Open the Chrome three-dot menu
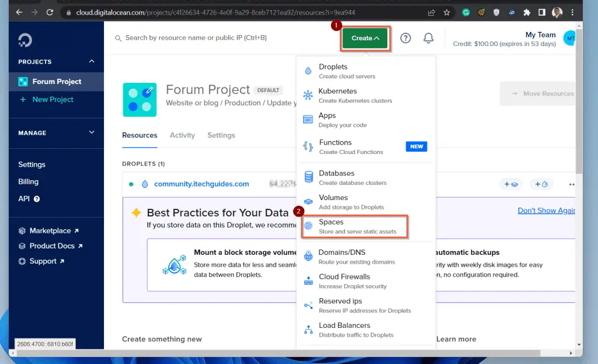This screenshot has width=598, height=364. coord(572,13)
